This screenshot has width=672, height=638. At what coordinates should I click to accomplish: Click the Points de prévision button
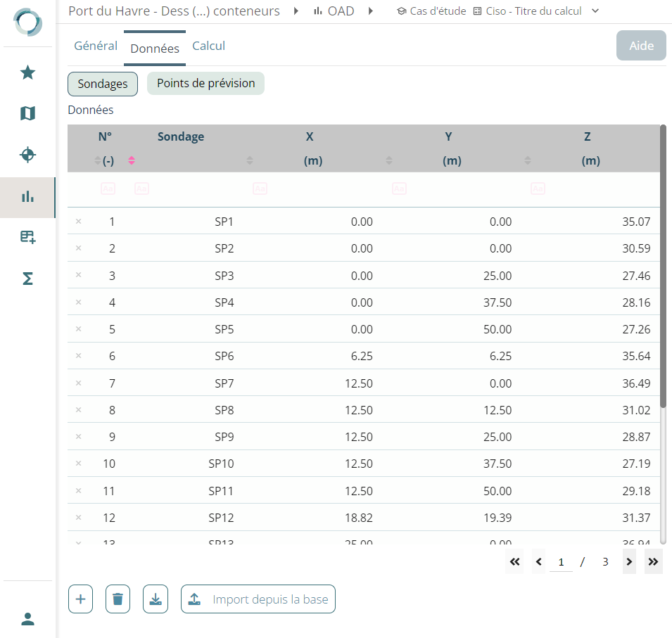[205, 83]
